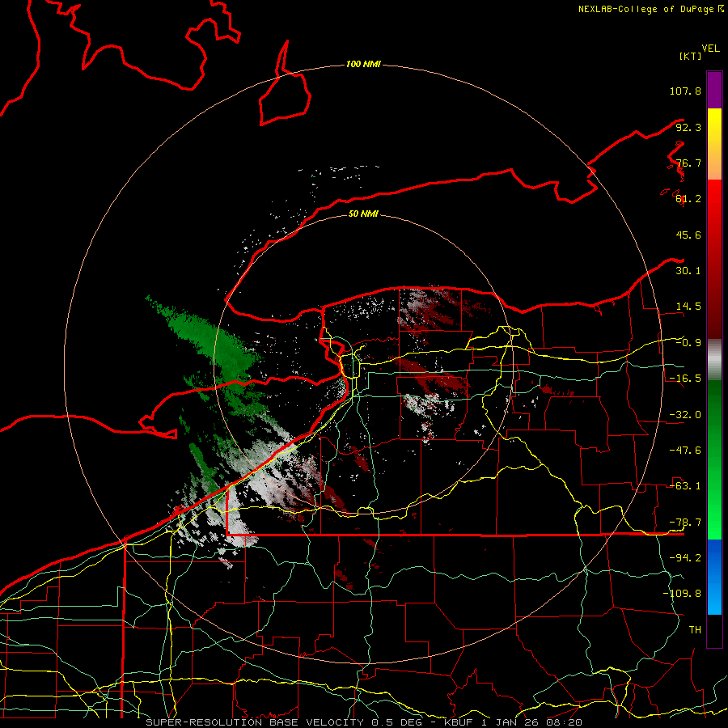Click the 45.6 velocity scale value
The width and height of the screenshot is (728, 728).
coord(688,235)
